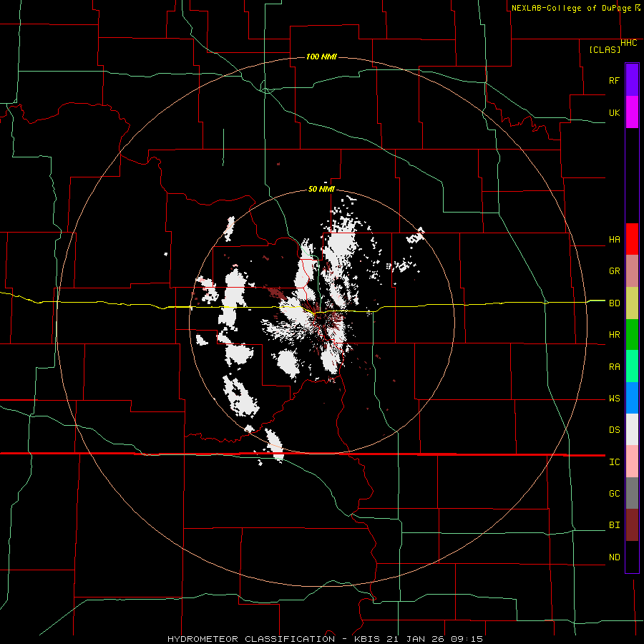Pick the HR green legend swatch
The image size is (644, 644).
coord(632,335)
